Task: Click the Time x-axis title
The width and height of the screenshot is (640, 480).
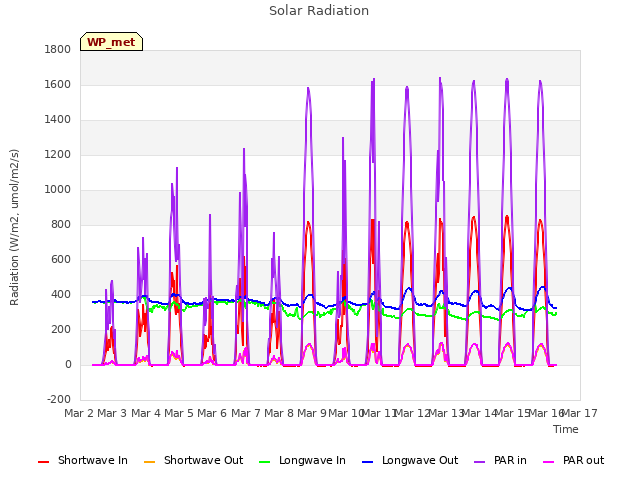Action: [566, 429]
